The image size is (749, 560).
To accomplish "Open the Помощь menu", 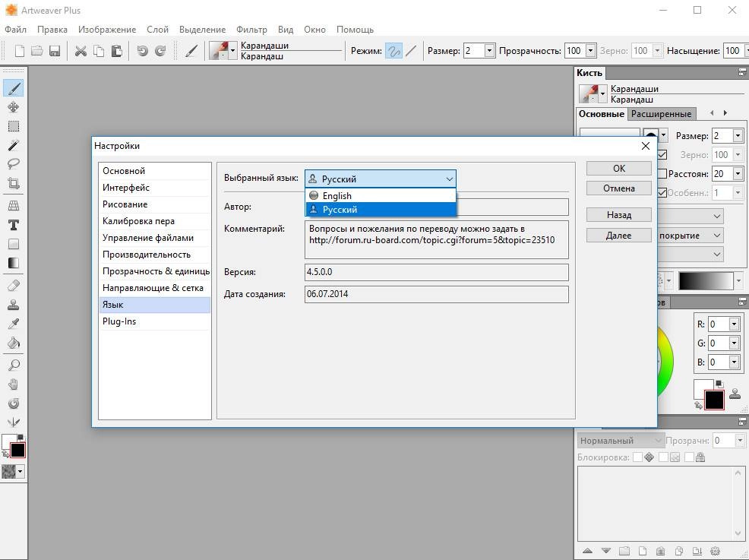I will (x=355, y=30).
